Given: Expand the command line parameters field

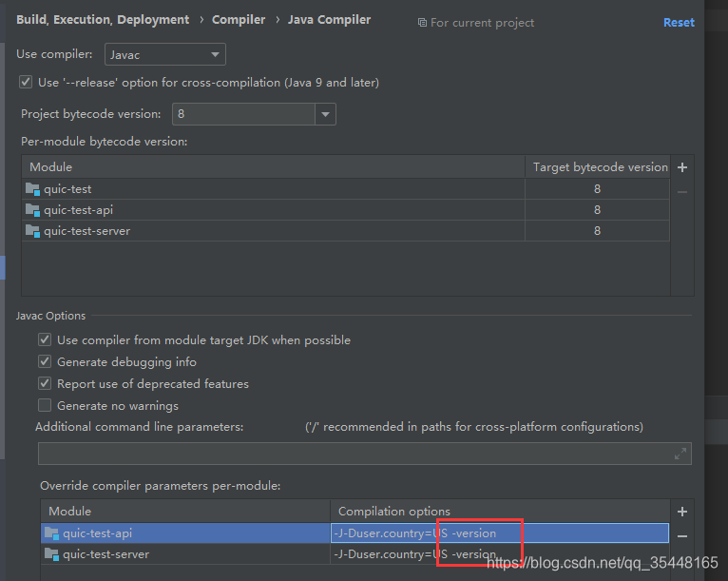Looking at the screenshot, I should (680, 454).
